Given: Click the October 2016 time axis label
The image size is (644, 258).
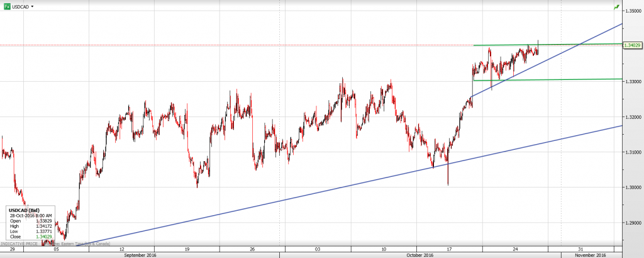Looking at the screenshot, I should tap(419, 255).
